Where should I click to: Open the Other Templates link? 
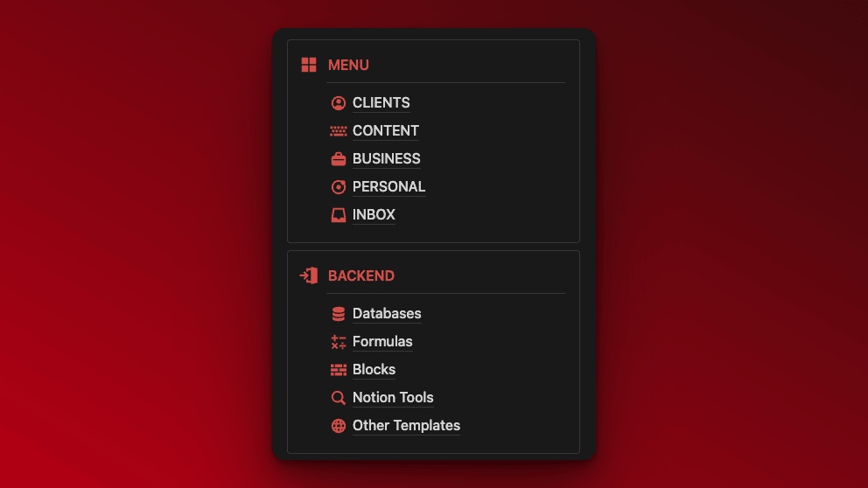[x=406, y=426]
